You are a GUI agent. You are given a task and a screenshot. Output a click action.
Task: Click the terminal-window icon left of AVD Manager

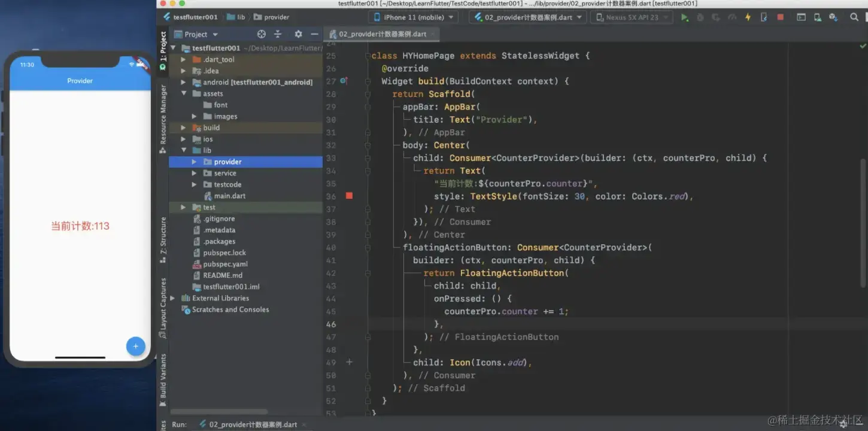(801, 17)
